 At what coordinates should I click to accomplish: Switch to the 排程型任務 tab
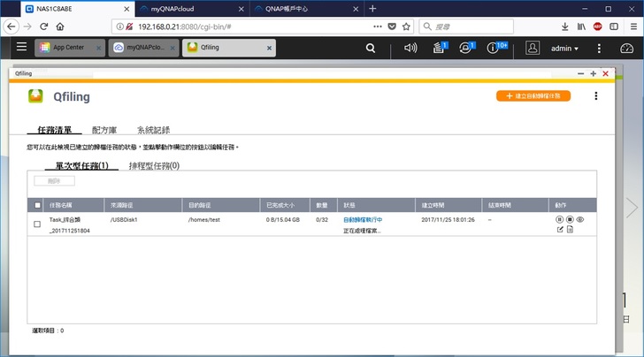click(154, 165)
